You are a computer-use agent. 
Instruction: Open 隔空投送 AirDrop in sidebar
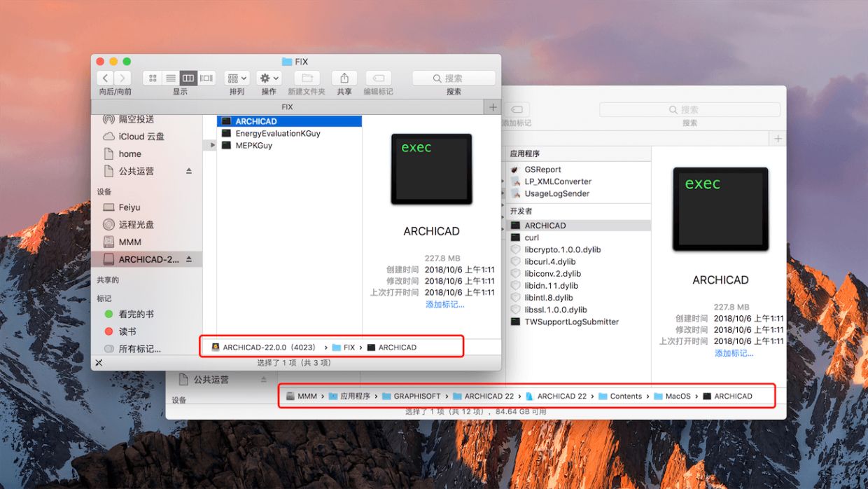[136, 120]
